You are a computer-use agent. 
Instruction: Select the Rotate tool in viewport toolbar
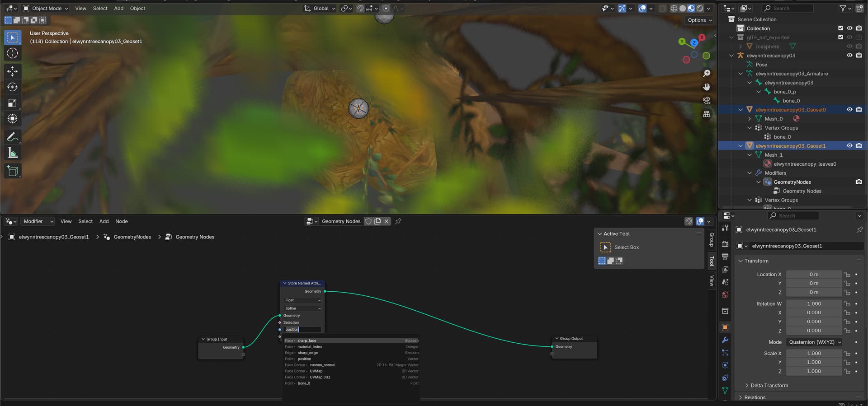point(12,87)
